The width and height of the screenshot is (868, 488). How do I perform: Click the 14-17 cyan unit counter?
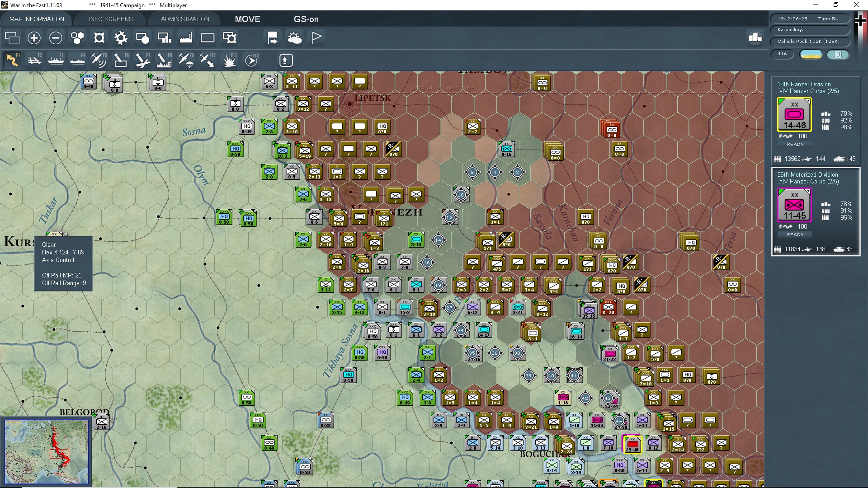point(484,330)
